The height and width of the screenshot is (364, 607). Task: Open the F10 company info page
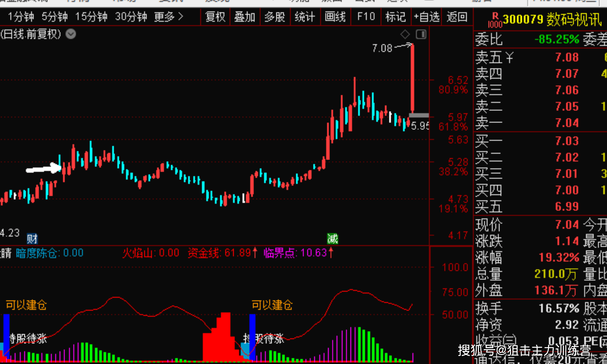coord(366,17)
